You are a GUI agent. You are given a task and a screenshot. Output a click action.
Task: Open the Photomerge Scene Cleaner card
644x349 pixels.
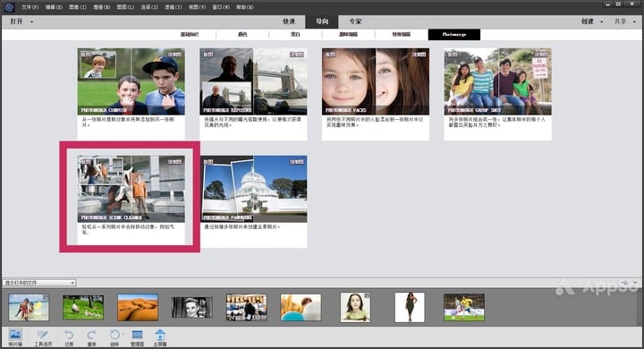click(x=131, y=200)
